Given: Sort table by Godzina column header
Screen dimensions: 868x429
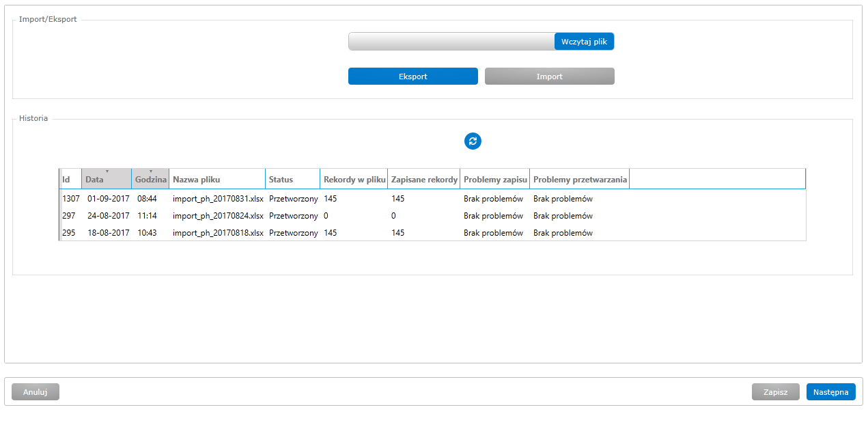Looking at the screenshot, I should coord(150,179).
